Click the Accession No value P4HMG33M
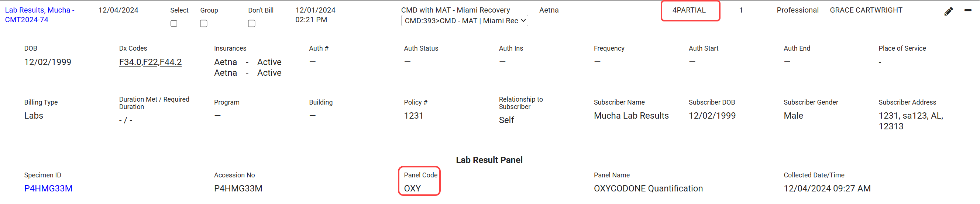 coord(238,188)
